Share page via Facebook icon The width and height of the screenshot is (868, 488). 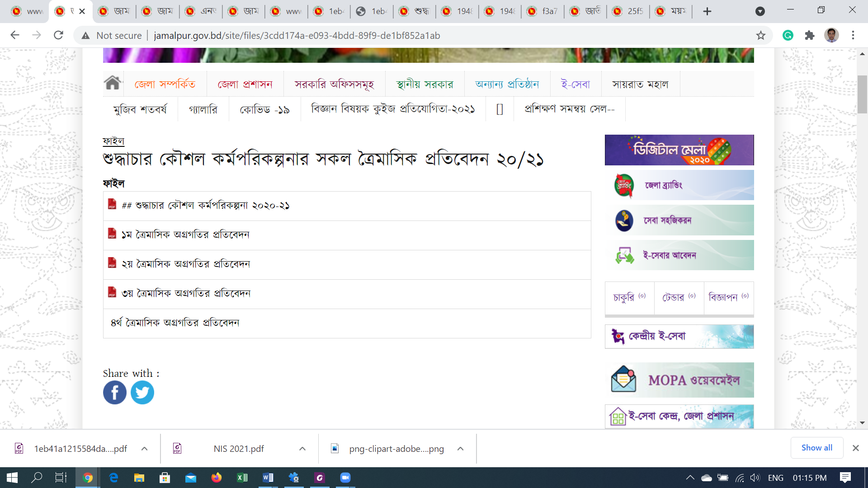coord(115,392)
